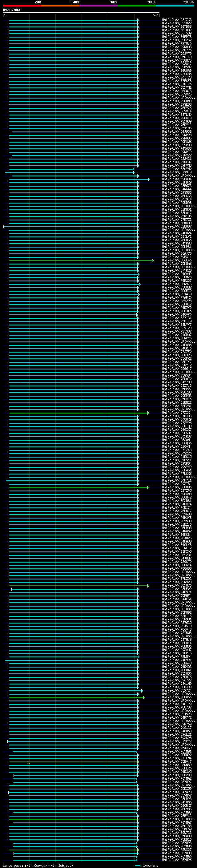This screenshot has width=197, height=868.
Task: Select hit label UniRef100_Q3SC85
Action: [177, 74]
